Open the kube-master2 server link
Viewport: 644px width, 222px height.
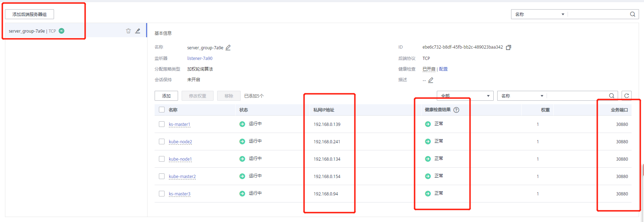182,177
